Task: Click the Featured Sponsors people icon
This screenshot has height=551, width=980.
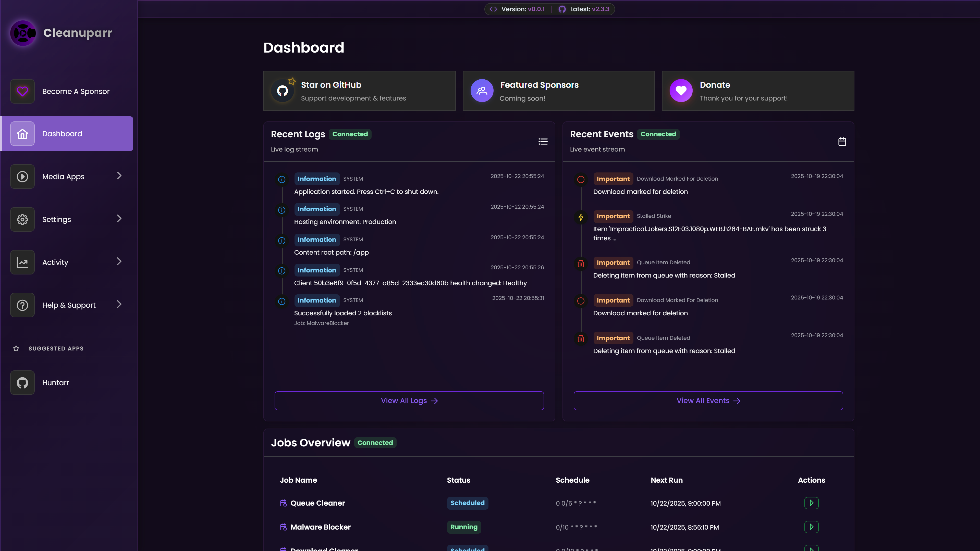Action: [482, 91]
